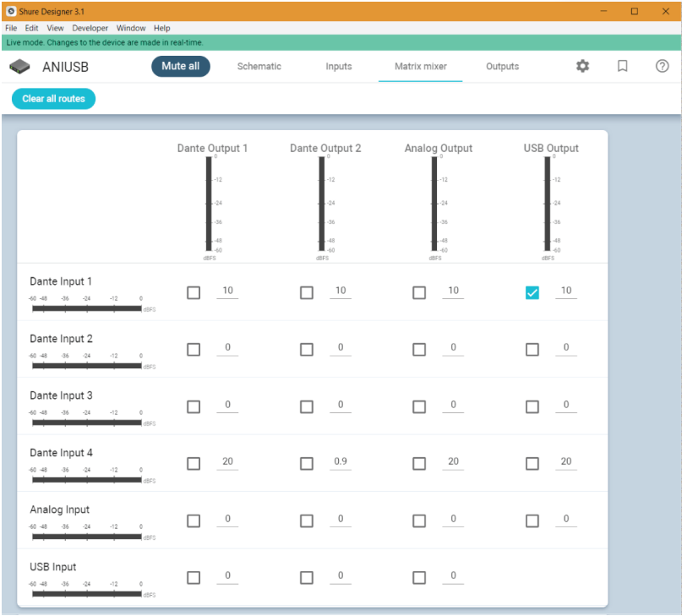Screen dimensions: 682x616
Task: Enable Dante Input 3 to USB Output route
Action: tap(532, 406)
